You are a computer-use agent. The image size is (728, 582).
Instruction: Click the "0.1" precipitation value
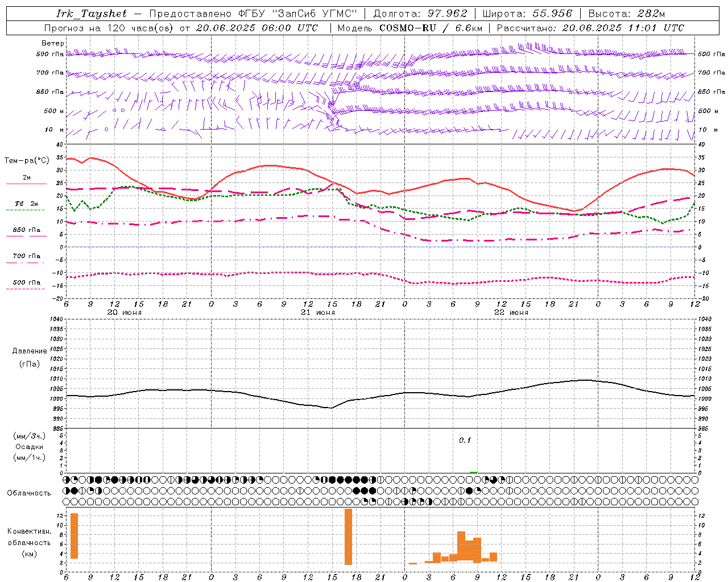pos(465,440)
